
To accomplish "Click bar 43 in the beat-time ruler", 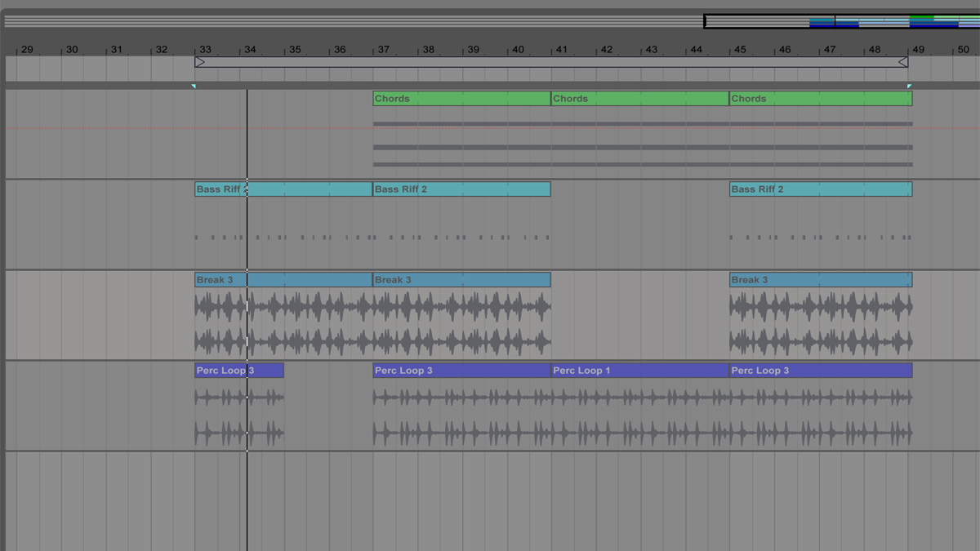I will pos(651,50).
